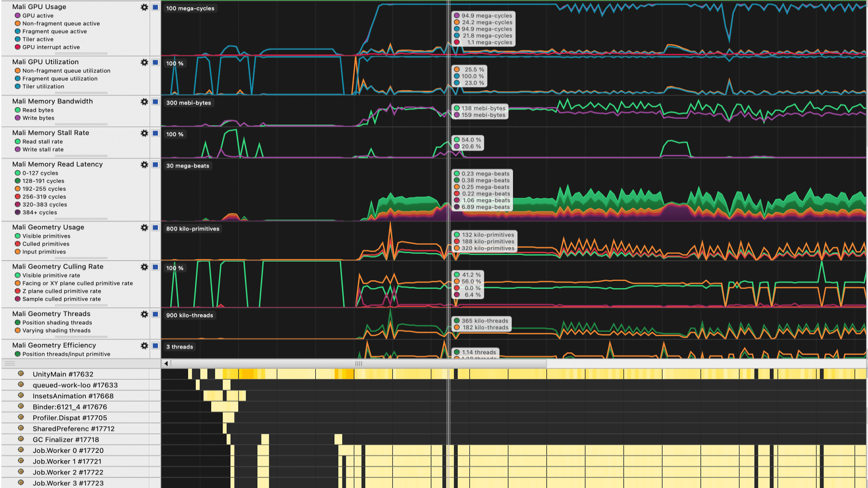Click the Fragment queue active series label
This screenshot has height=488, width=868.
pyautogui.click(x=54, y=31)
